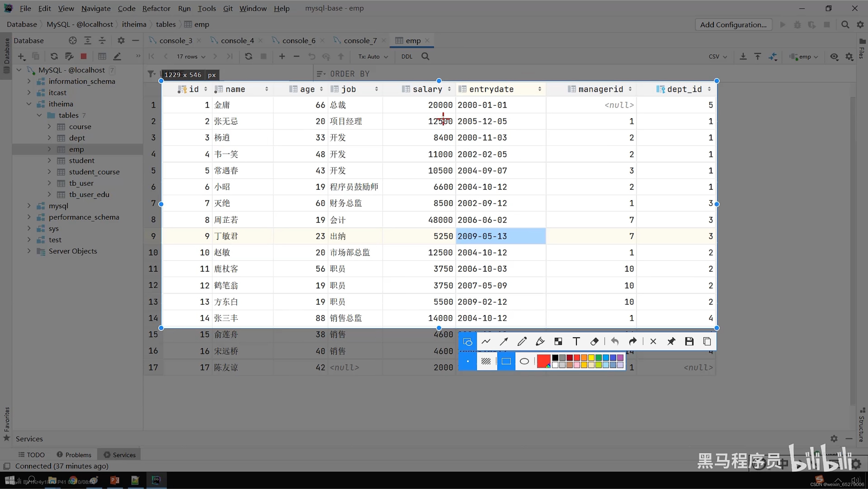Toggle the eye view-options icon in the grid toolbar
Screen dimensions: 868x489
[834, 57]
